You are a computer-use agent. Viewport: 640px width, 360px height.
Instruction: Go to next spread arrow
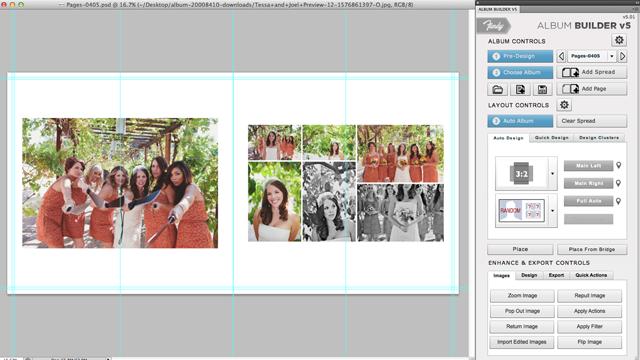coord(622,56)
